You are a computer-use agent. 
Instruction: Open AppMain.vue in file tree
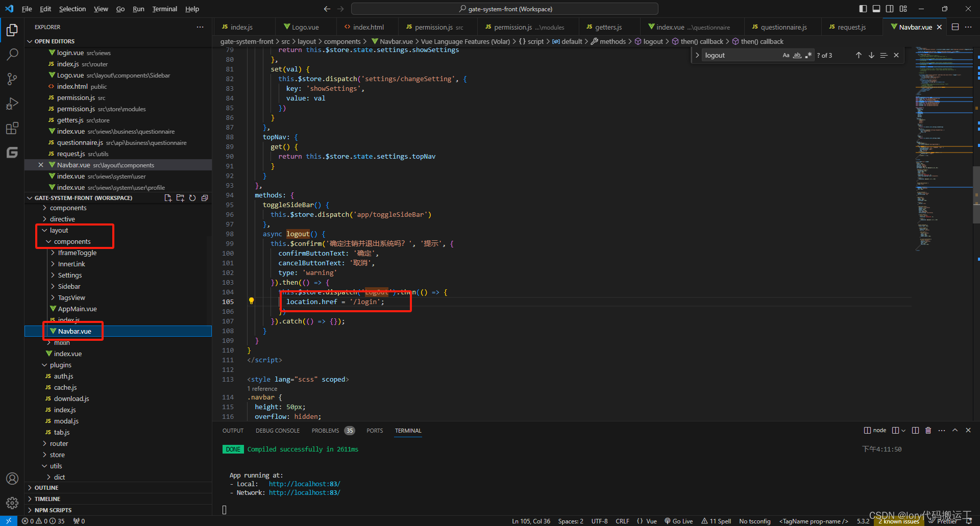click(x=77, y=309)
